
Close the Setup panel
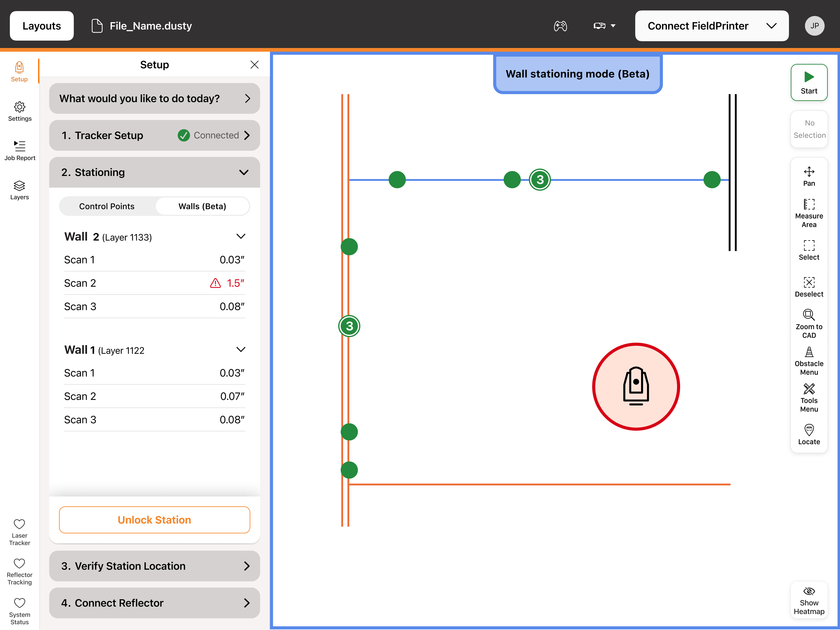click(x=255, y=65)
